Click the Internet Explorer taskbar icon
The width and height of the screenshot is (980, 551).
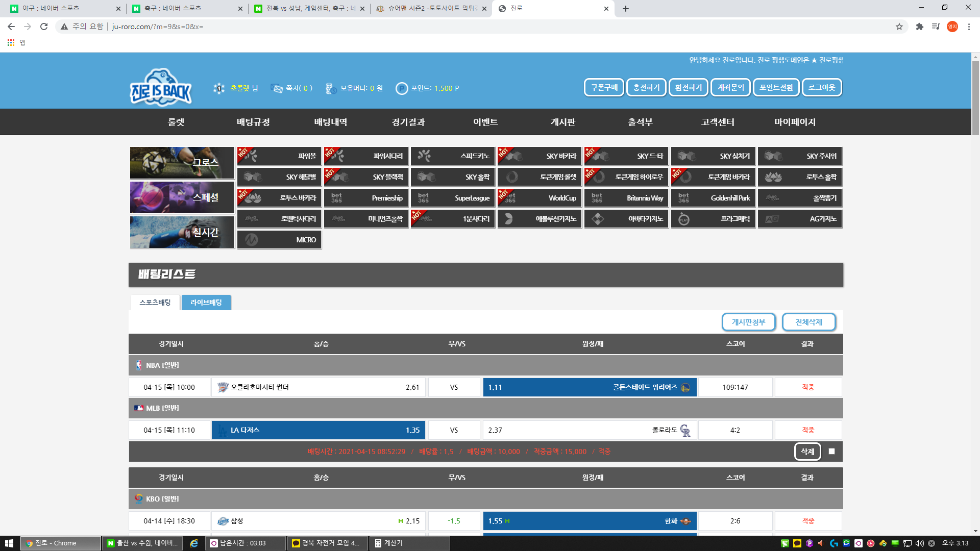(x=194, y=543)
